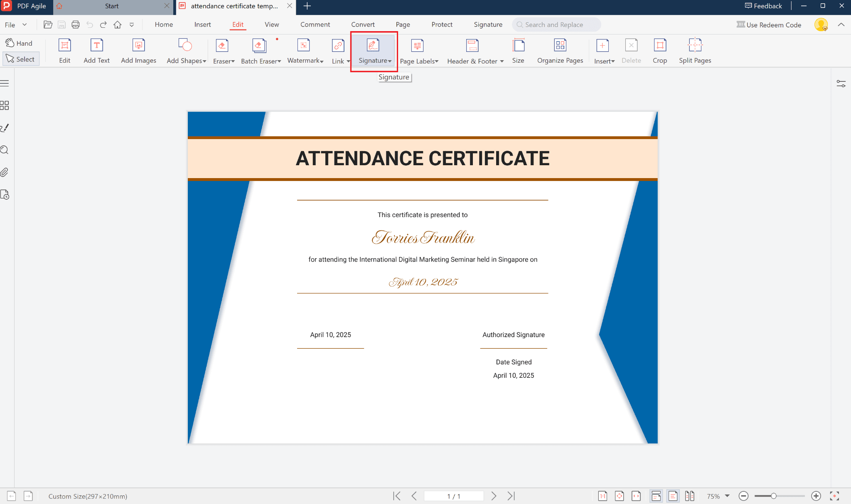Click the Feedback button

pyautogui.click(x=763, y=6)
